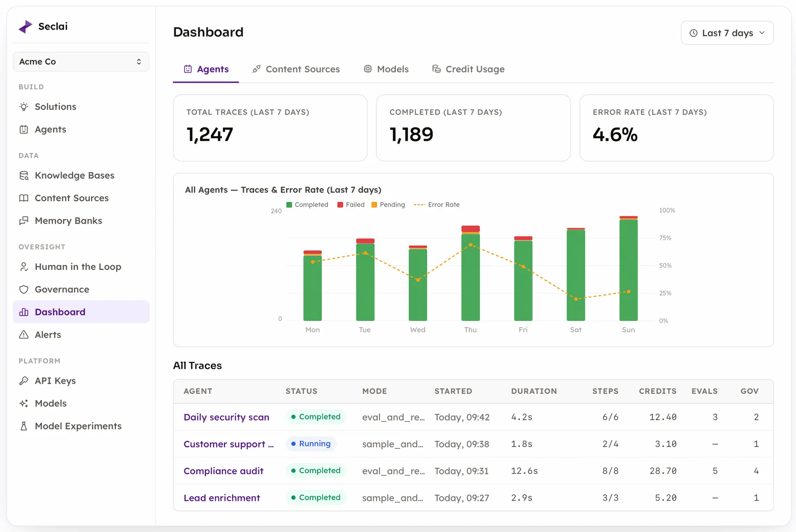Click the Agents sidebar icon
The image size is (796, 532).
tap(24, 129)
